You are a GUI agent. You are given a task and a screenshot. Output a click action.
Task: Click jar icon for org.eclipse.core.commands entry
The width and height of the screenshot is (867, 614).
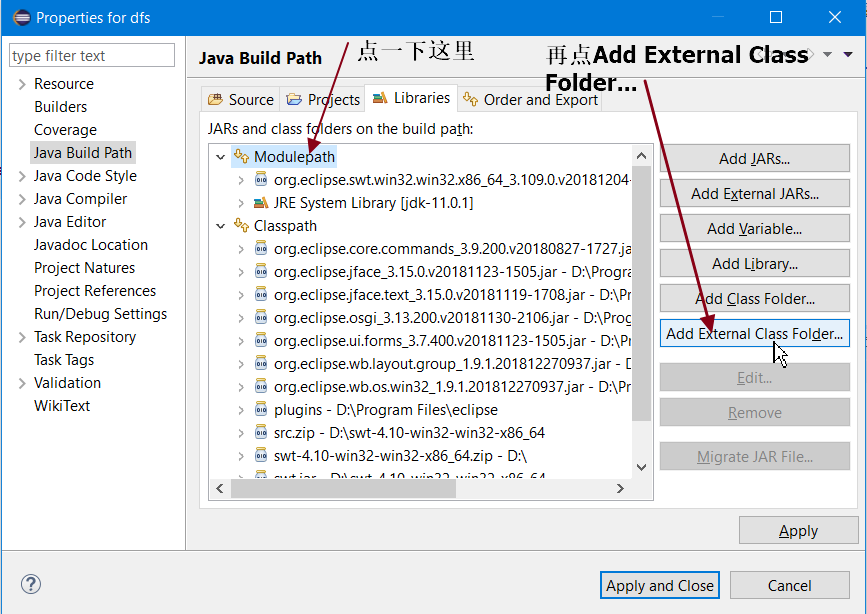(261, 249)
